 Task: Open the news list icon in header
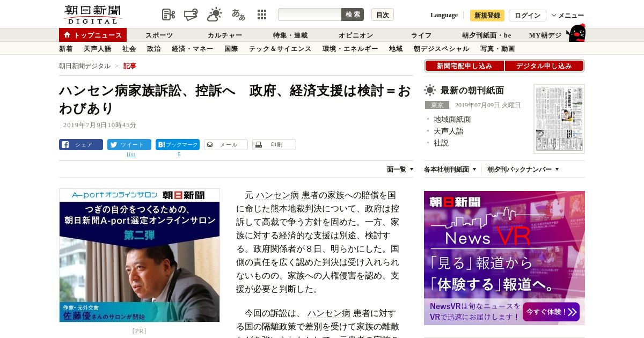click(169, 14)
